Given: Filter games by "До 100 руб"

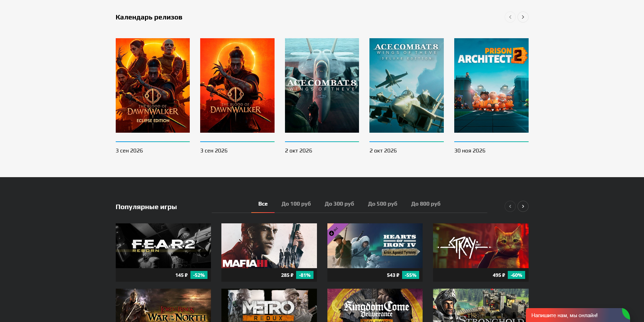Looking at the screenshot, I should [296, 204].
